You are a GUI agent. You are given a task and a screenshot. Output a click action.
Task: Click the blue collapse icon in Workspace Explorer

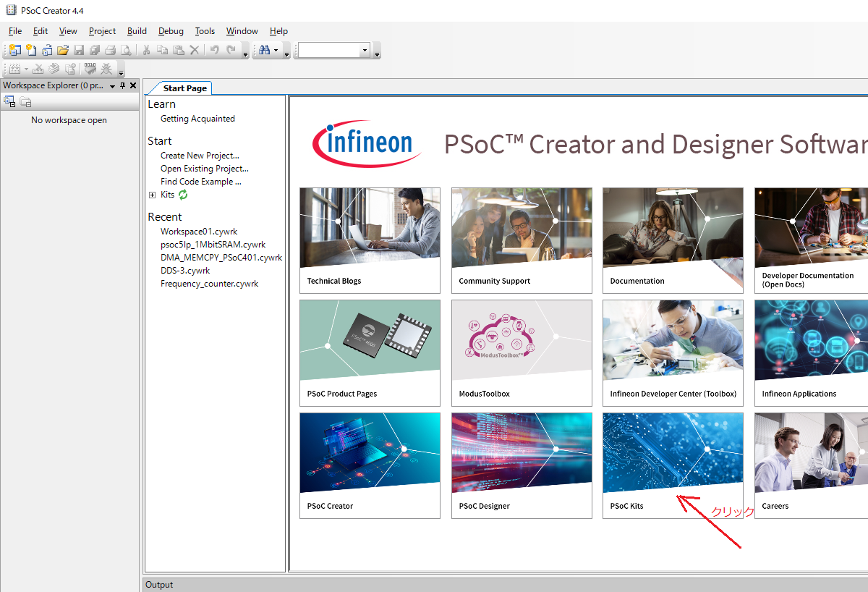(x=9, y=102)
